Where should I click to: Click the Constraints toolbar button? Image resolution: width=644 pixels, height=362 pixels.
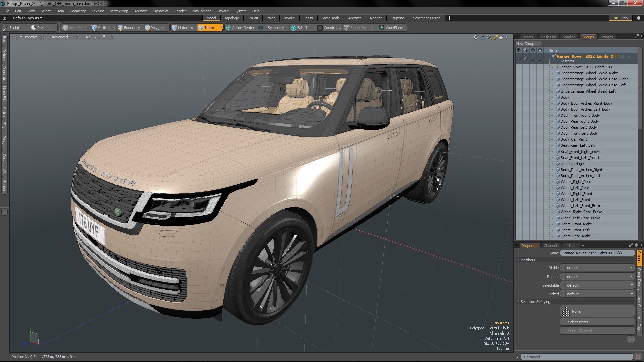(329, 28)
